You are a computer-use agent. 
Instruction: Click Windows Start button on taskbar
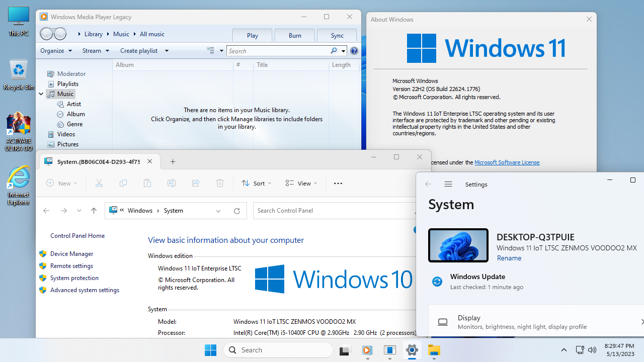(210, 350)
